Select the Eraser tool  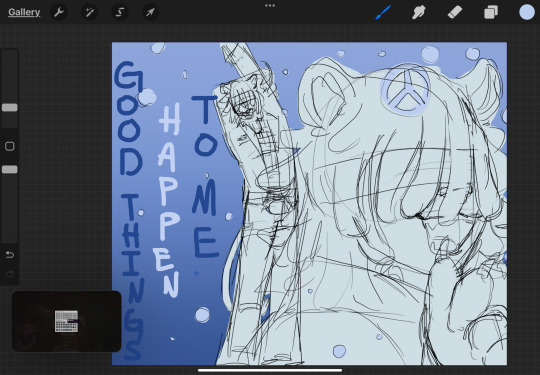[455, 12]
